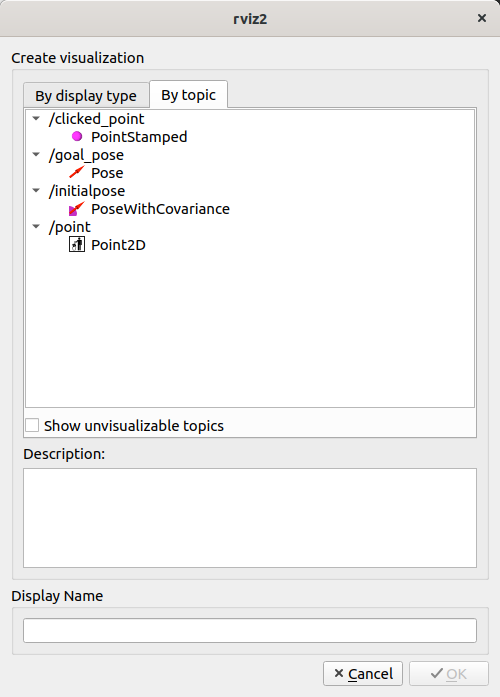Switch to the By display type tab
The height and width of the screenshot is (697, 500).
click(x=86, y=96)
